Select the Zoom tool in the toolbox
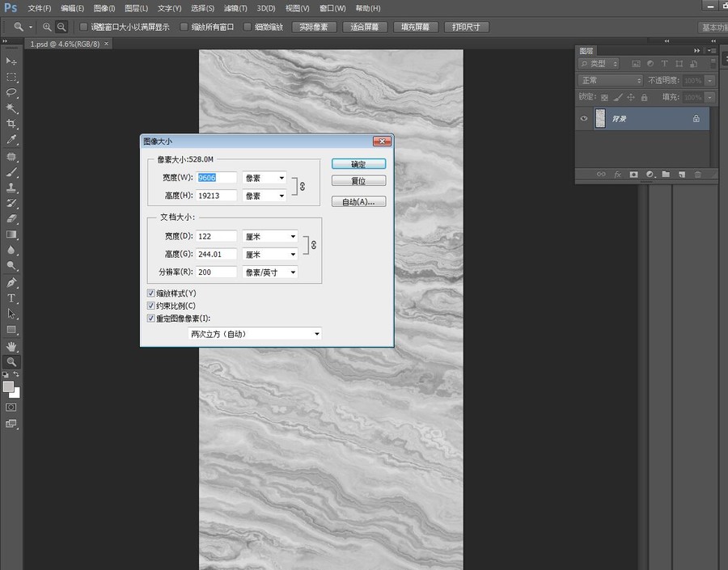 coord(11,361)
